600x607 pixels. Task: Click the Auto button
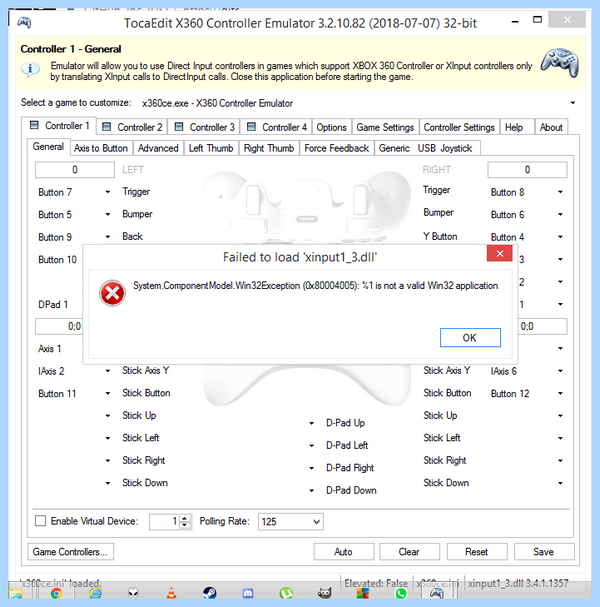[x=344, y=552]
